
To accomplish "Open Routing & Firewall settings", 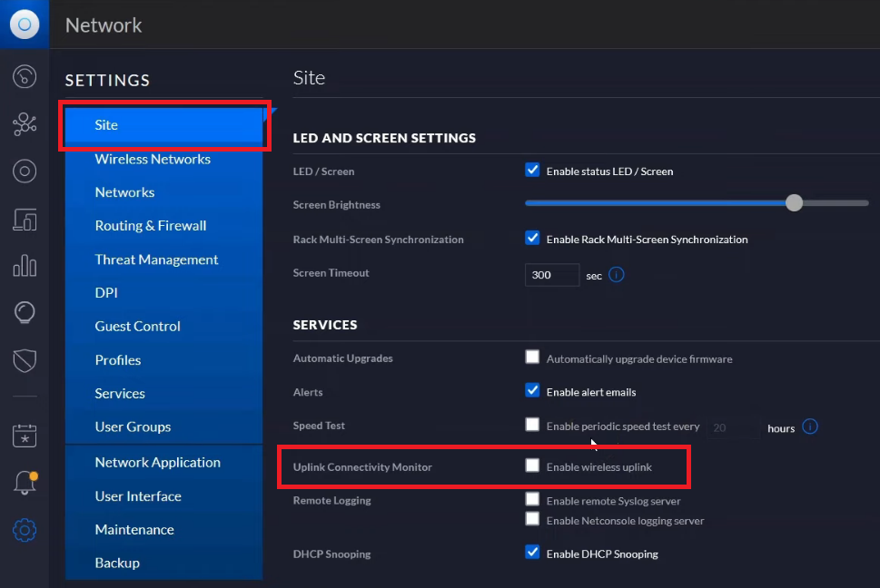I will coord(151,226).
